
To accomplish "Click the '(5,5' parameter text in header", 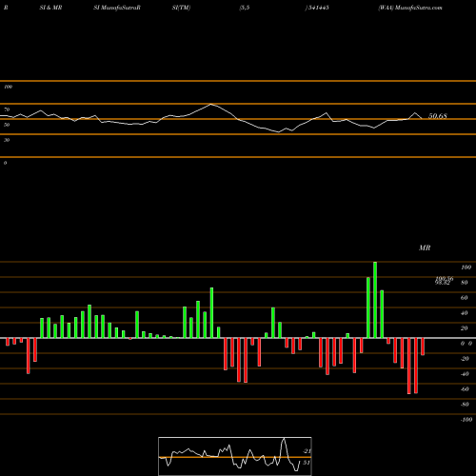I will (245, 8).
